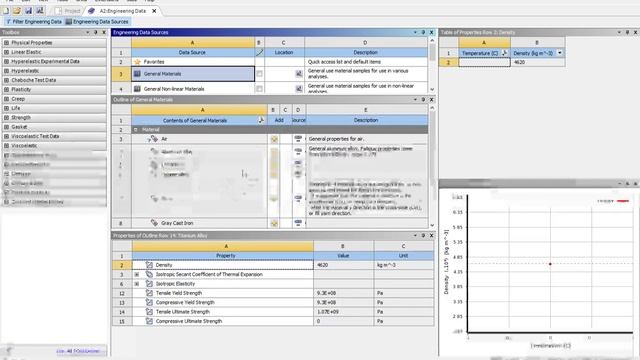Screen dimensions: 640x360
Task: Click the General Materials library icon
Action: 137,74
